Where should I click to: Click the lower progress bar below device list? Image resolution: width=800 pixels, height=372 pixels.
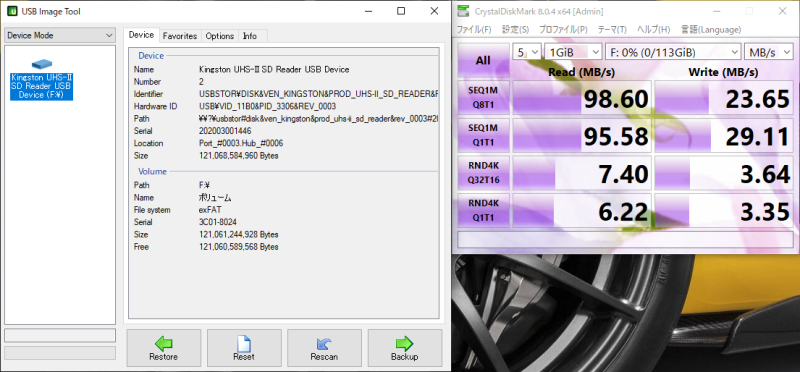point(60,353)
